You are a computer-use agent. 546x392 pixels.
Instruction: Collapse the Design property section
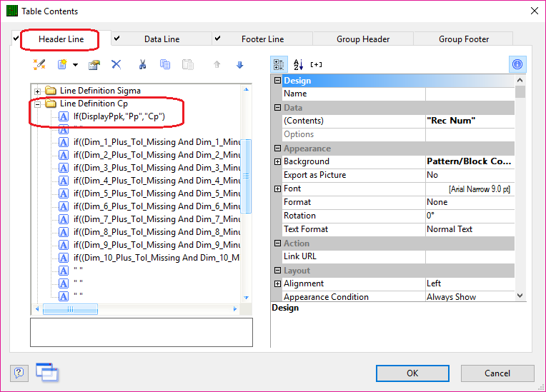click(277, 81)
